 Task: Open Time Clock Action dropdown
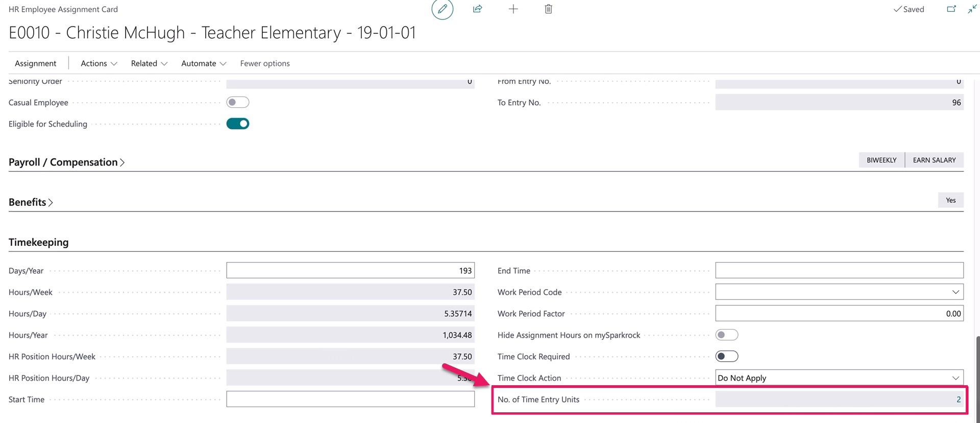[955, 378]
